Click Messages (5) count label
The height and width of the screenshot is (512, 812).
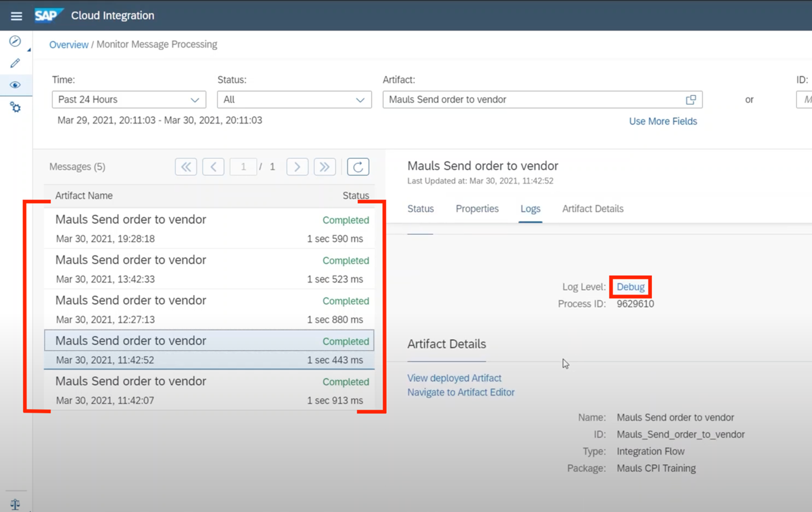[77, 167]
